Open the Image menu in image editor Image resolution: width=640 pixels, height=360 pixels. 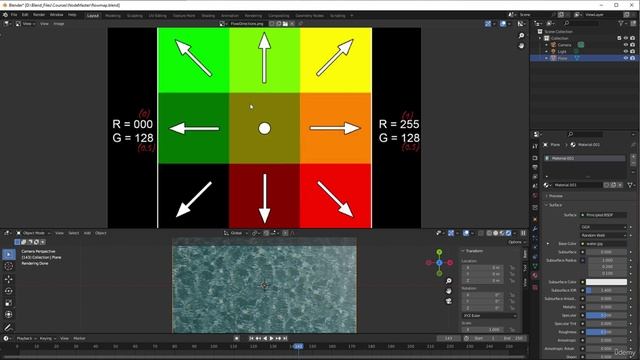59,24
